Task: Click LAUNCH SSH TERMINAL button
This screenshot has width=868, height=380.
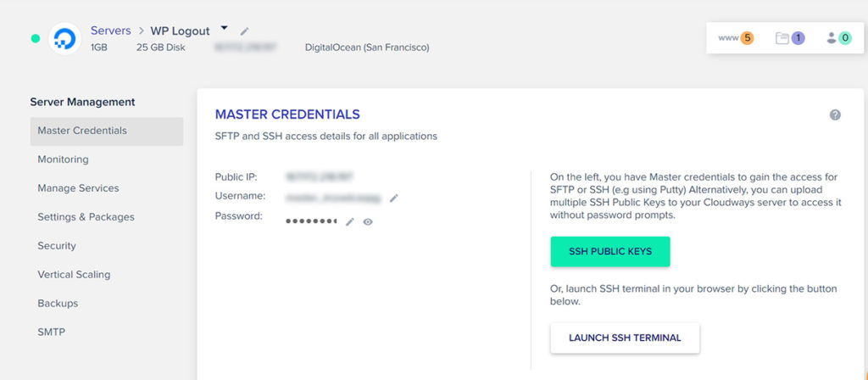Action: click(625, 338)
